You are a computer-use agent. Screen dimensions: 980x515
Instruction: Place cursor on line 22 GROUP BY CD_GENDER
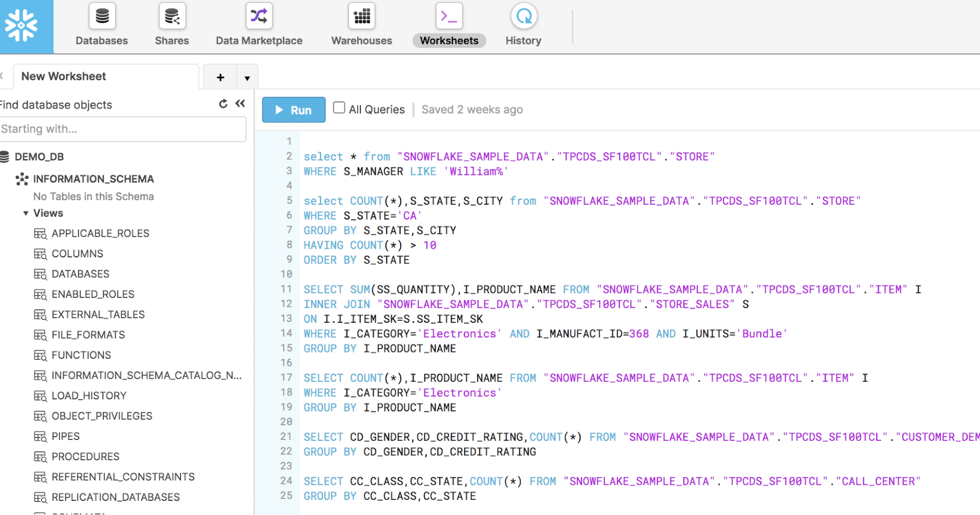tap(420, 452)
